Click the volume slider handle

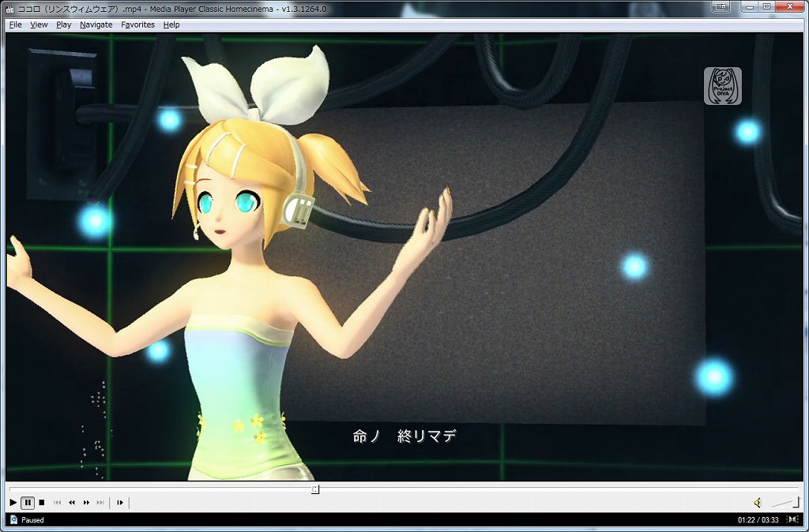click(x=797, y=502)
